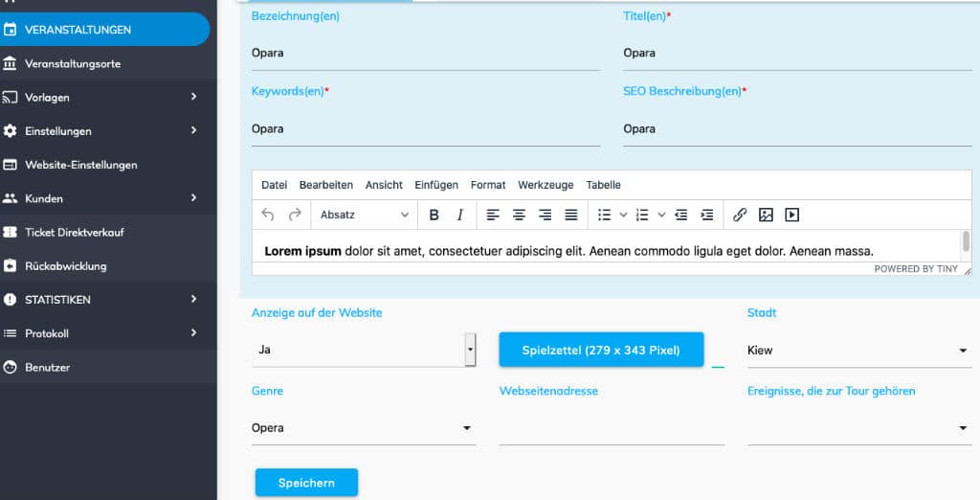980x500 pixels.
Task: Insert an image in editor
Action: (766, 215)
